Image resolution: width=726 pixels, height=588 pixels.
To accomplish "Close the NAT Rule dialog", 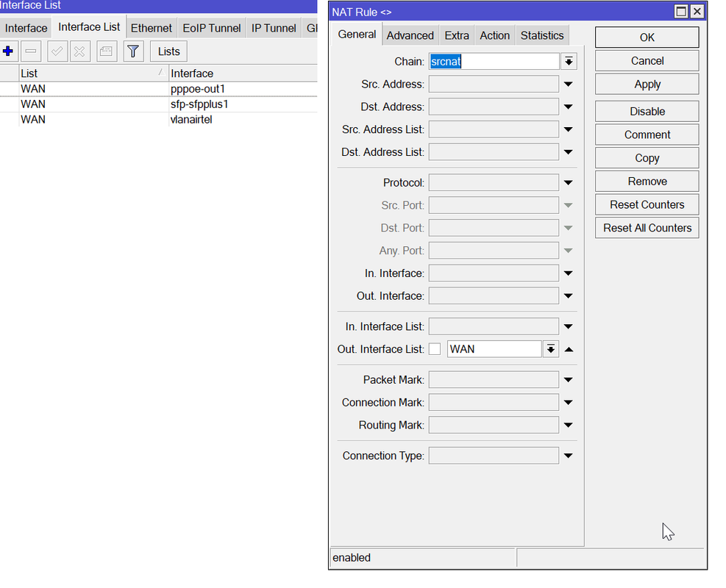I will (697, 12).
